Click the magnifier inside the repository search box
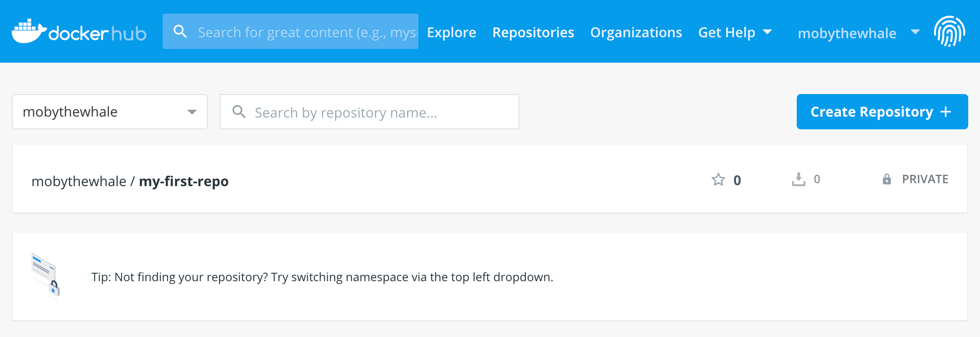This screenshot has height=337, width=980. (240, 112)
